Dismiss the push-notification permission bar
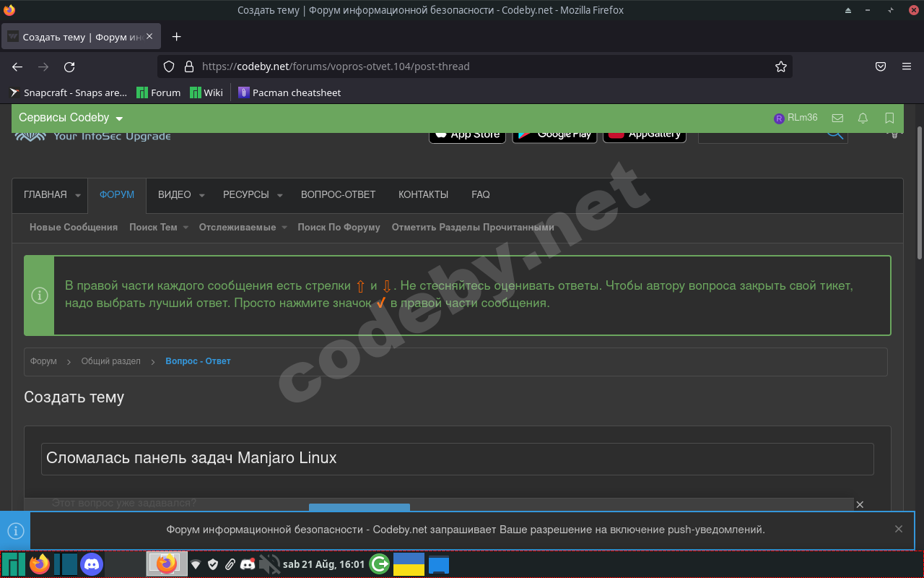The height and width of the screenshot is (578, 924). click(898, 529)
